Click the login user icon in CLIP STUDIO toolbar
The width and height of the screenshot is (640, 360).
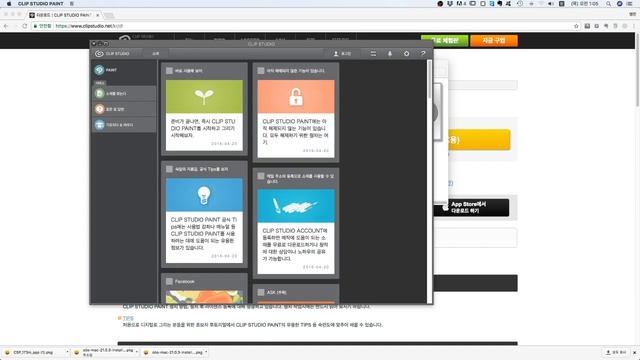(336, 53)
